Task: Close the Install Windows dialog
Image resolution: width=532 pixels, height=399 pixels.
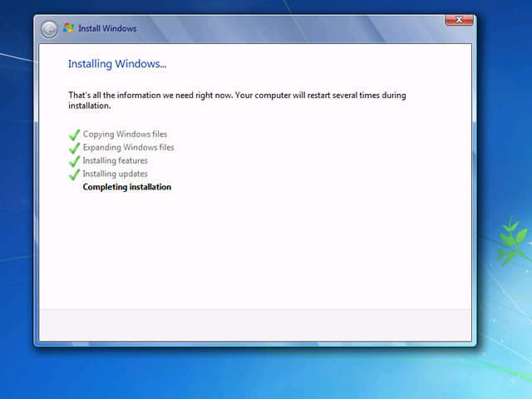Action: (x=459, y=20)
